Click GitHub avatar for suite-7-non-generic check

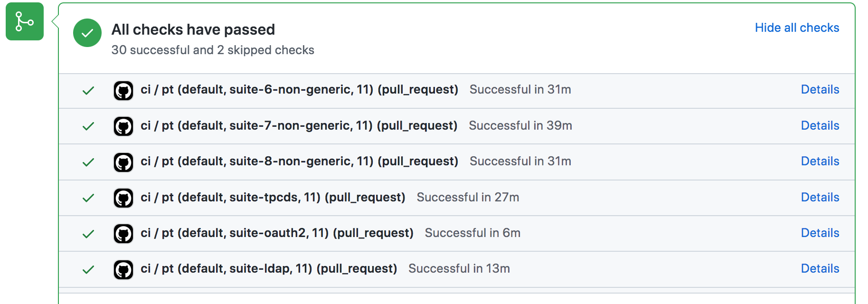(123, 126)
